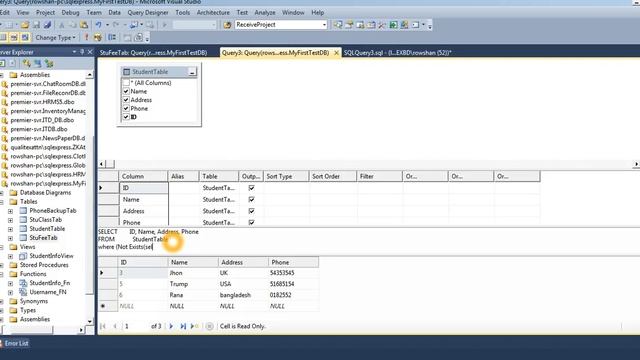This screenshot has height=360, width=640.
Task: Click the Filter column header
Action: pyautogui.click(x=380, y=176)
